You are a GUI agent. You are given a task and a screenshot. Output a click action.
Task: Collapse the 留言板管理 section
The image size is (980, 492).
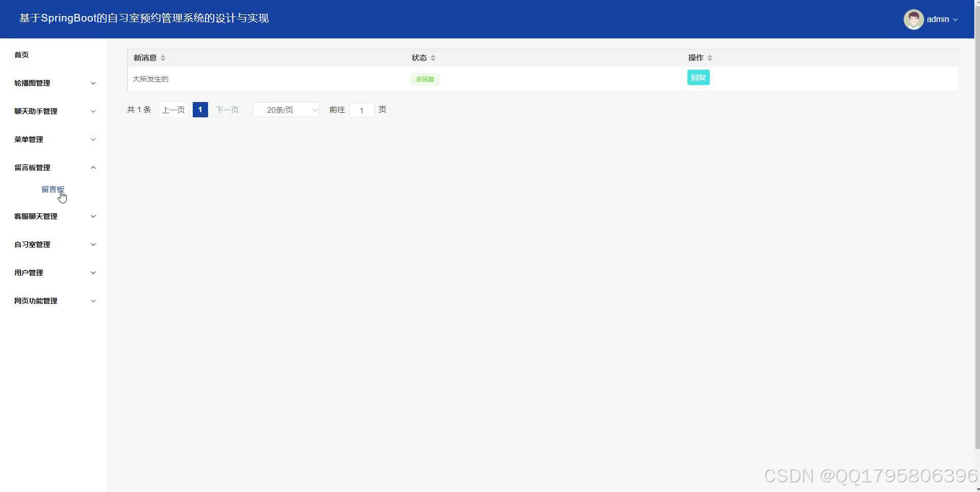53,167
